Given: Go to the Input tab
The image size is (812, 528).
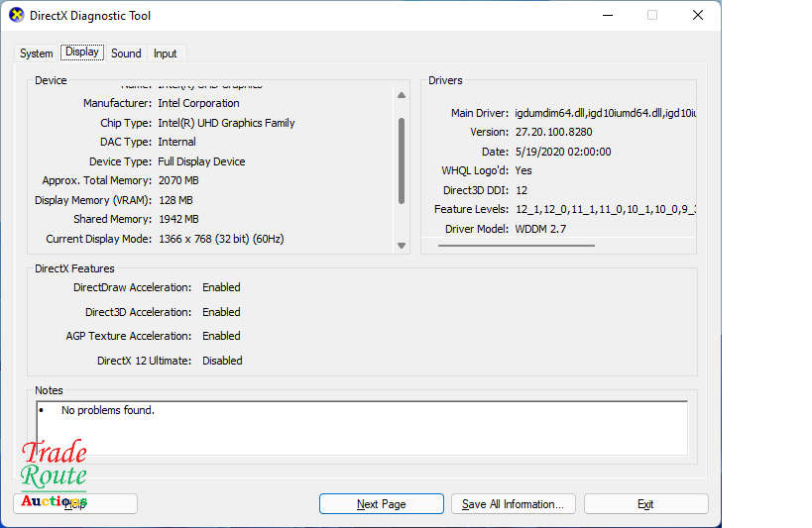Looking at the screenshot, I should click(x=166, y=53).
